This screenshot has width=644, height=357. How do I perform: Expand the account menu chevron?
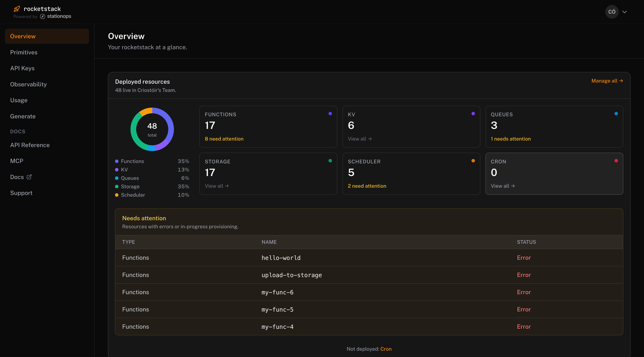point(624,12)
